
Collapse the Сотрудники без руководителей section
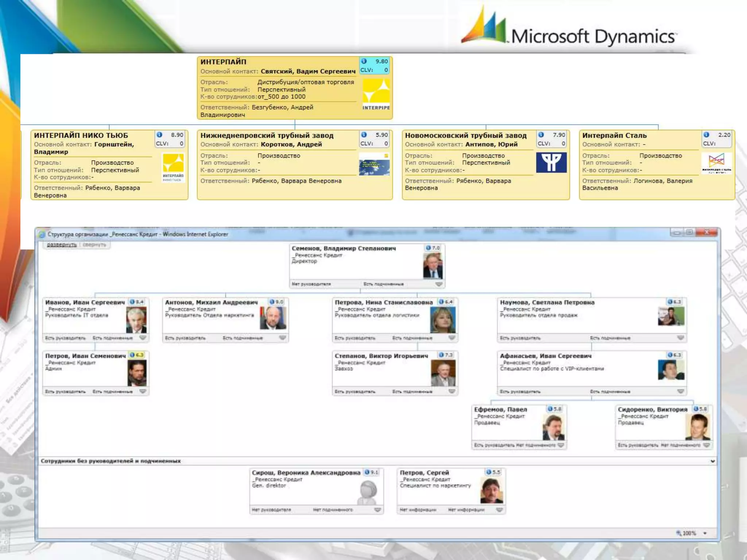tap(713, 461)
